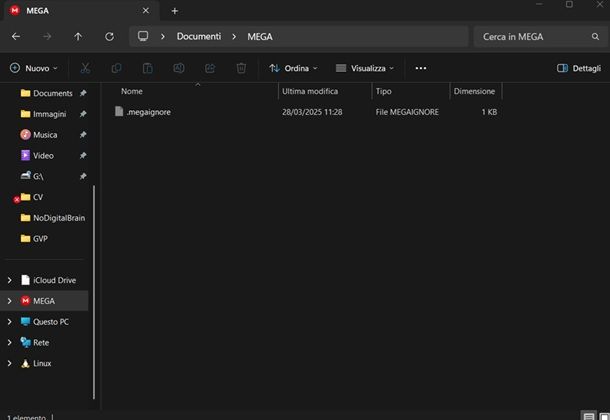
Task: Click the Delete trash icon
Action: pos(241,68)
